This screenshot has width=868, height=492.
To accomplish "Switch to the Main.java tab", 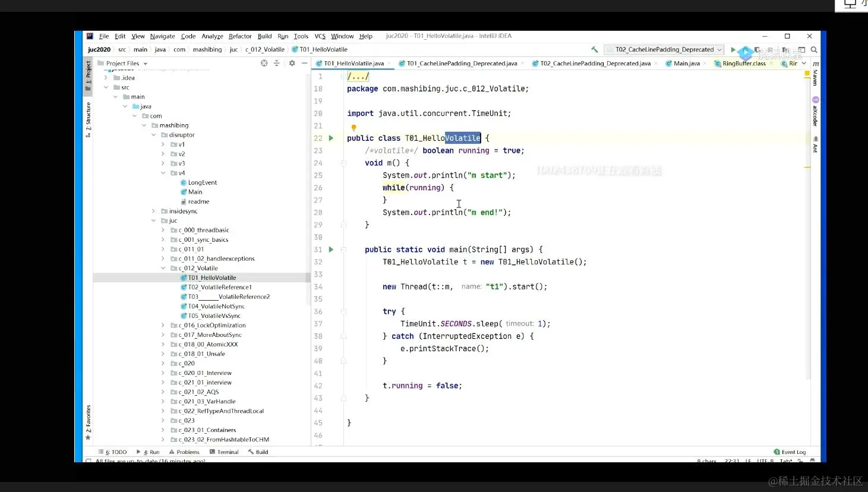I will click(686, 64).
